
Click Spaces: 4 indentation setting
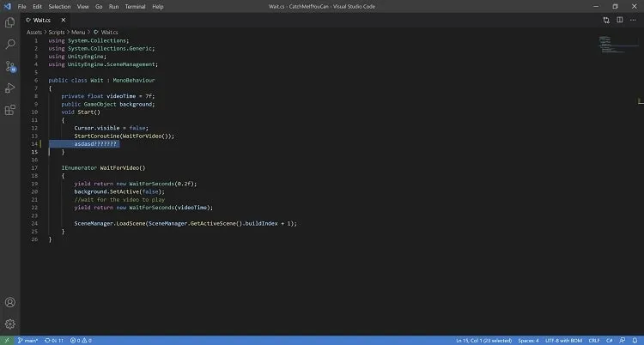click(x=528, y=341)
